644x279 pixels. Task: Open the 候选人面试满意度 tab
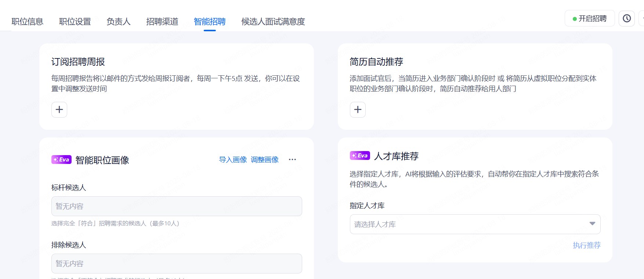click(x=273, y=22)
